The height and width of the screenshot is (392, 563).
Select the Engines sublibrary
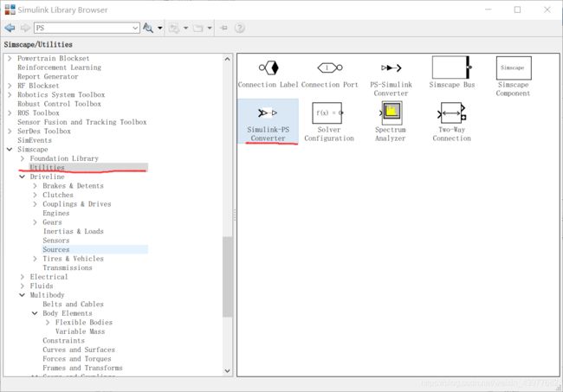tap(56, 213)
